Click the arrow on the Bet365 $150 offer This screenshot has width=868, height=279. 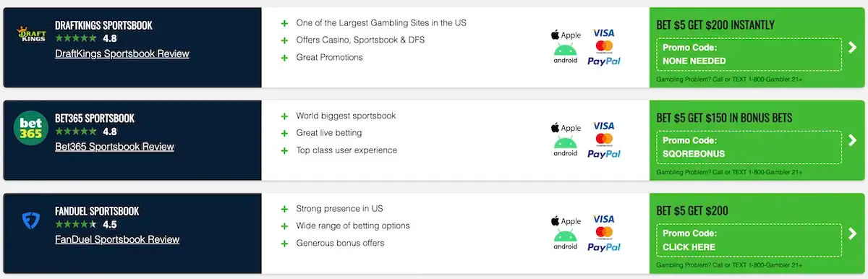pyautogui.click(x=852, y=140)
